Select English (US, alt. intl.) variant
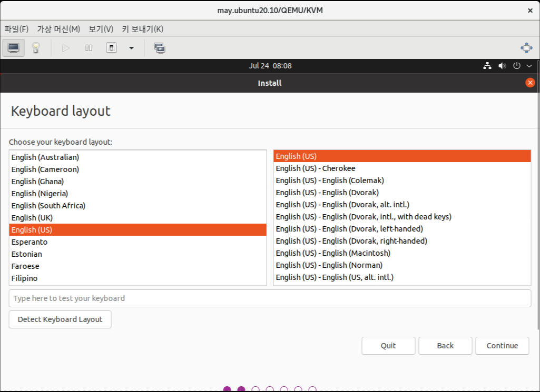 tap(402, 277)
